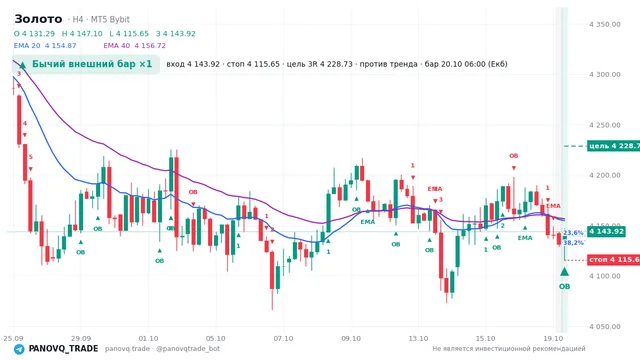
Task: Click the close value З 4 143.92
Action: pyautogui.click(x=176, y=33)
